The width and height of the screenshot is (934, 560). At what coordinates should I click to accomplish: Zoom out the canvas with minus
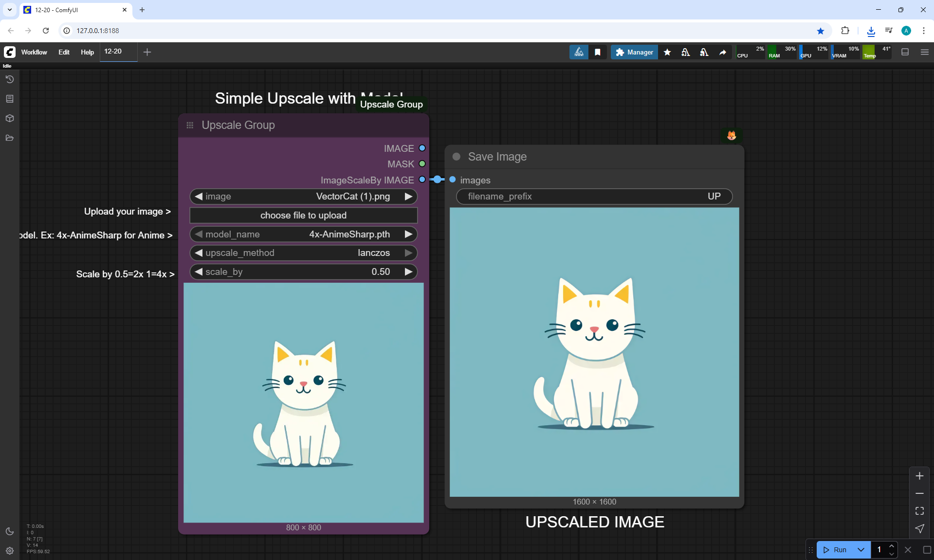(x=919, y=493)
